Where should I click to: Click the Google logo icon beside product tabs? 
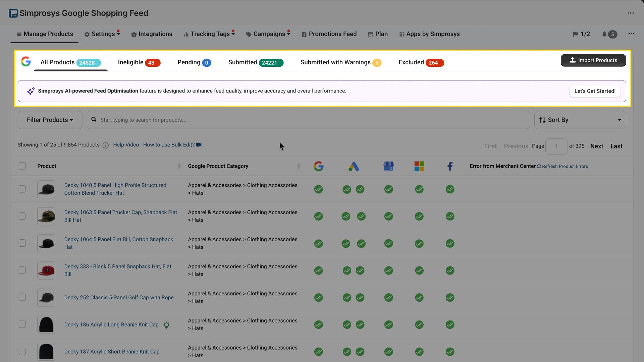coord(26,62)
